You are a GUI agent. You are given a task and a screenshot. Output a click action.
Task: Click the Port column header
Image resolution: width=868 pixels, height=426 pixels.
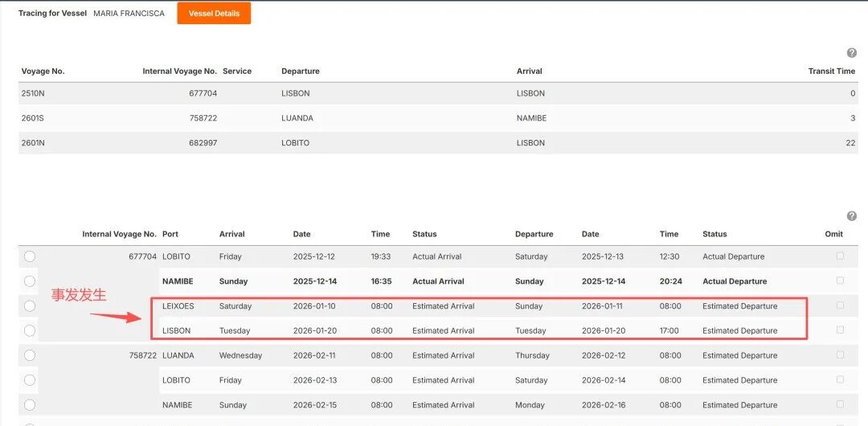pyautogui.click(x=170, y=235)
